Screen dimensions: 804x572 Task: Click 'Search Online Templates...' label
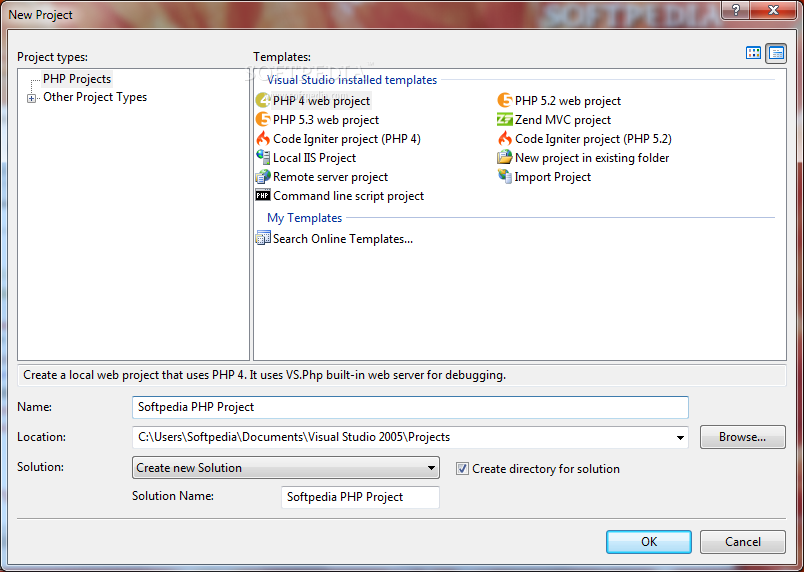(x=343, y=239)
